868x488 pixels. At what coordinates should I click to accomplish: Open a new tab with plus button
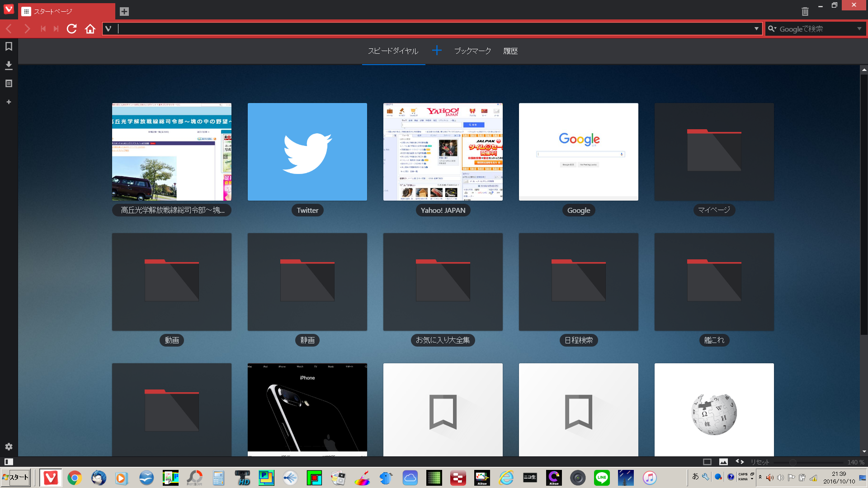pyautogui.click(x=124, y=11)
